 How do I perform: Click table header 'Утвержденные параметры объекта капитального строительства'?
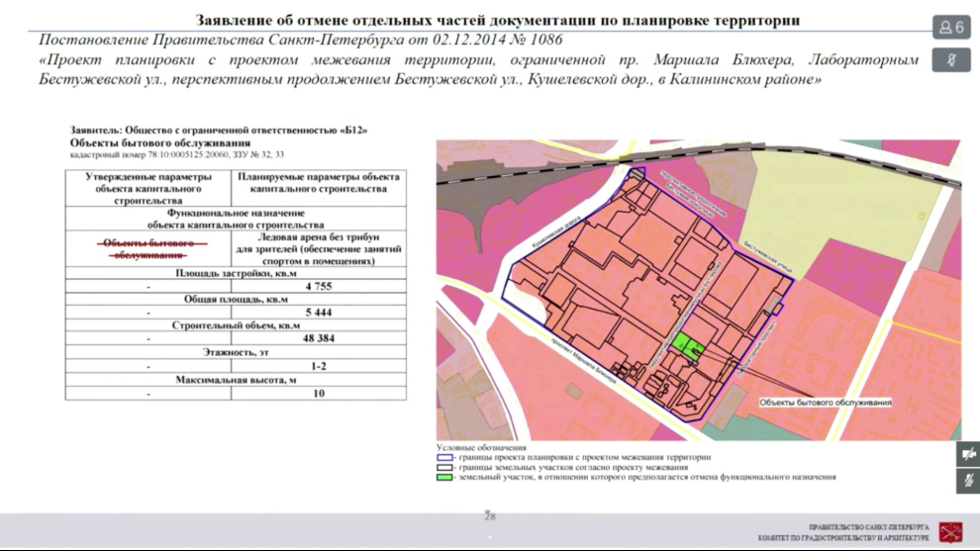148,188
